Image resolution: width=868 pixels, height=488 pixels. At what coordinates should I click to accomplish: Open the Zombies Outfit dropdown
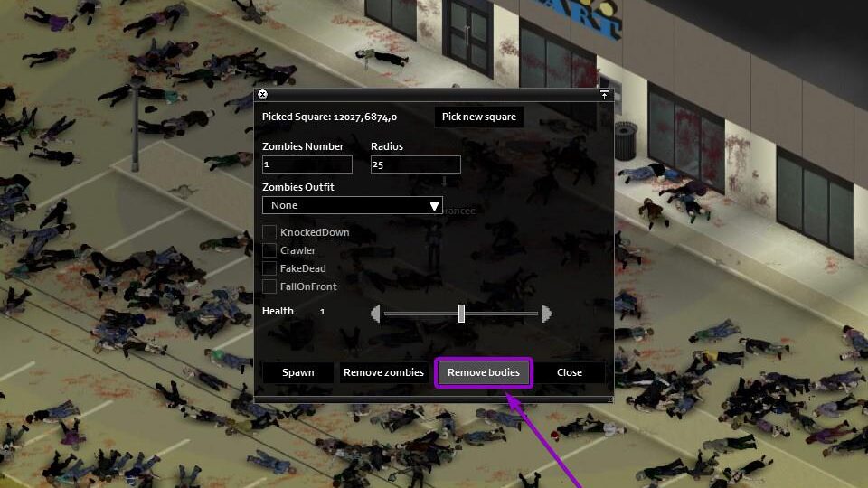click(352, 205)
